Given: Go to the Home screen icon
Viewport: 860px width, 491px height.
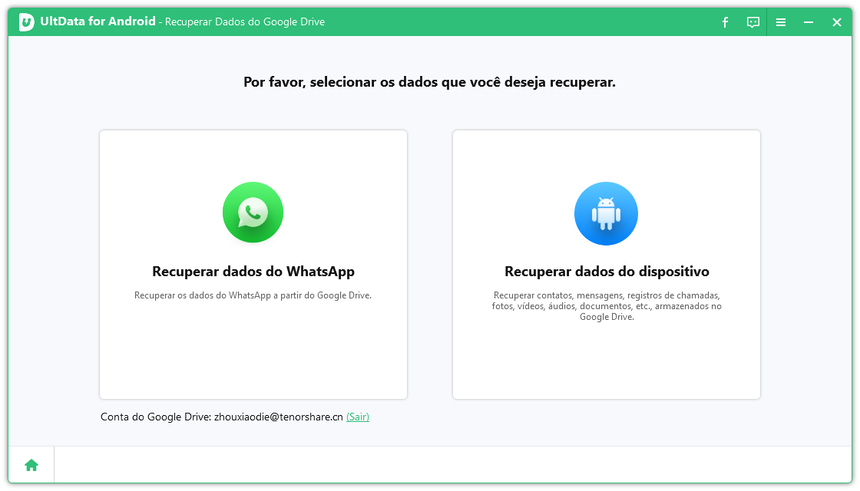Looking at the screenshot, I should pos(31,465).
